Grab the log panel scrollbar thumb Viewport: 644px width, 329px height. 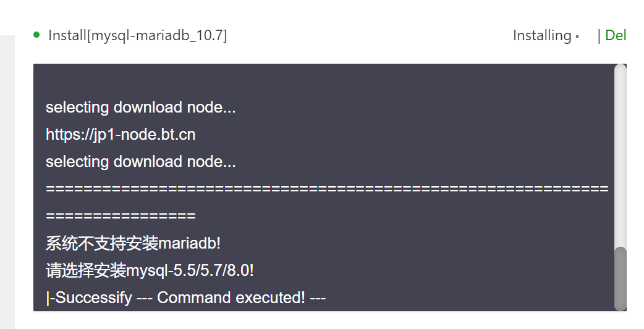tap(620, 278)
